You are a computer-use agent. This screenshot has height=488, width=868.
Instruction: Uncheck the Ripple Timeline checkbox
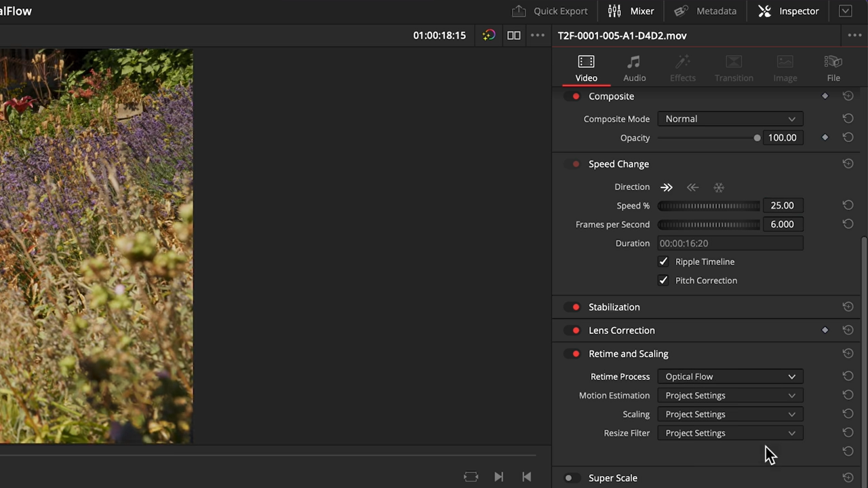663,261
